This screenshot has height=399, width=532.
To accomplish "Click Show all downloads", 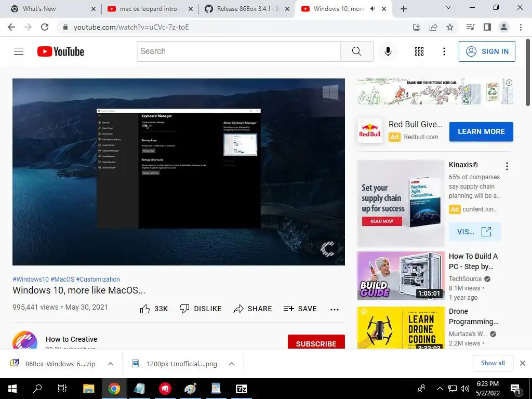I will [x=493, y=363].
